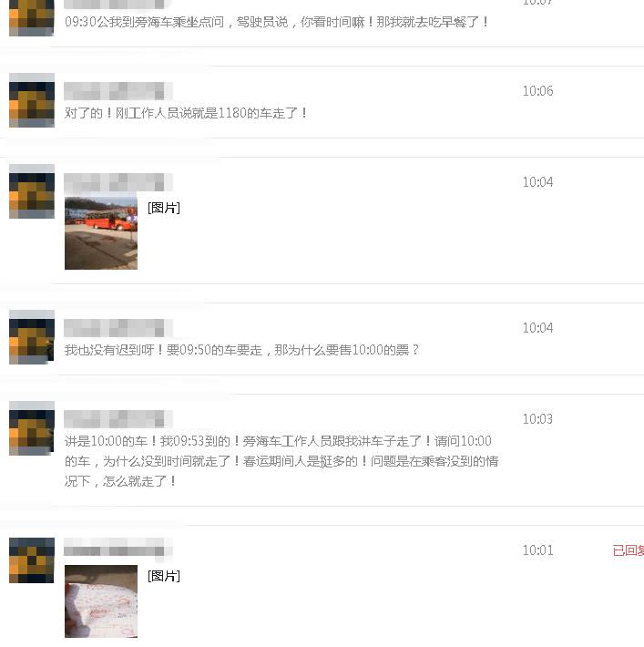Click the blurred sender name at 10:03
The height and width of the screenshot is (647, 644).
point(118,419)
